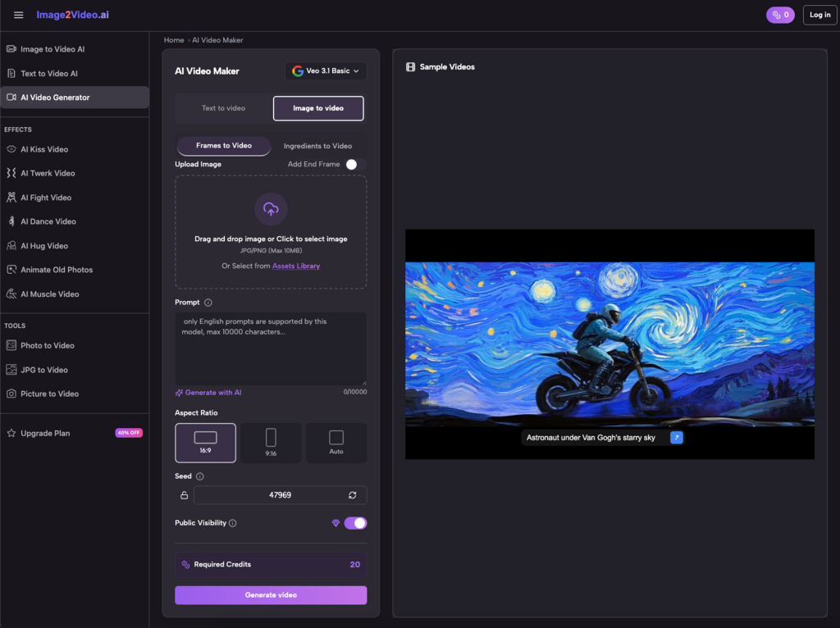840x628 pixels.
Task: Open the Veo 3.1 Basic model dropdown
Action: tap(326, 71)
